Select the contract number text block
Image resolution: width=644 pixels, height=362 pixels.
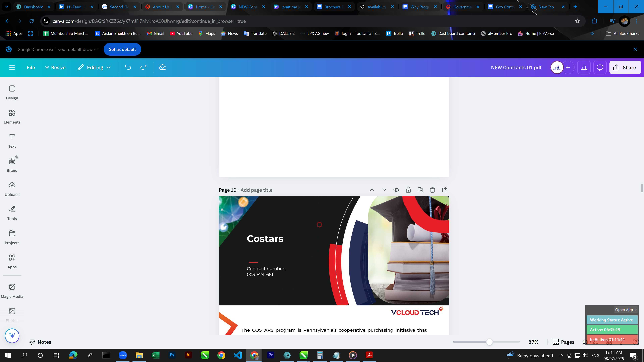[x=266, y=271]
